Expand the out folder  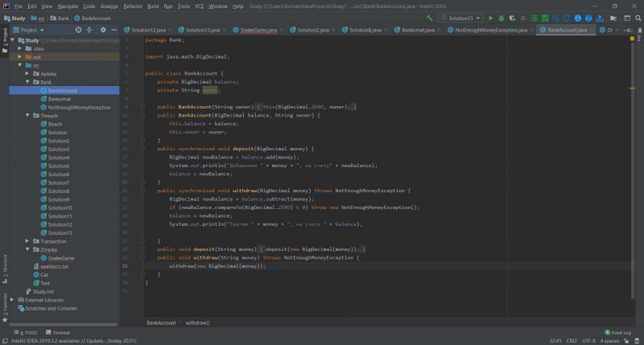tap(19, 57)
